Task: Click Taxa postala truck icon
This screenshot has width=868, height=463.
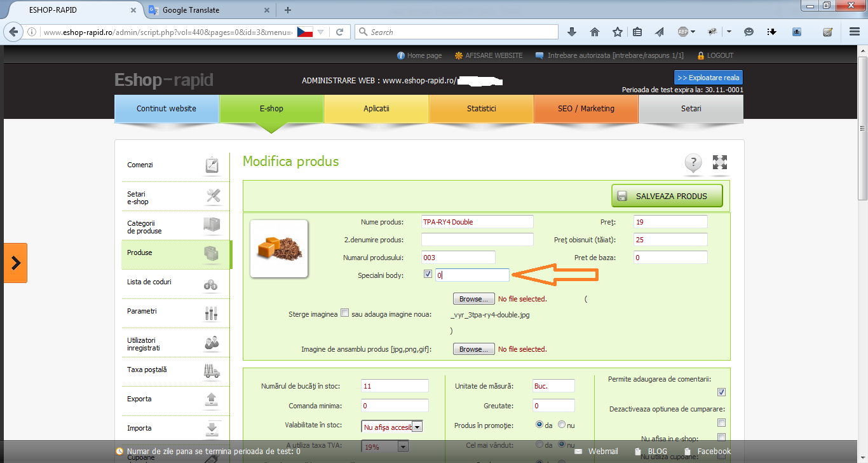Action: pyautogui.click(x=212, y=371)
